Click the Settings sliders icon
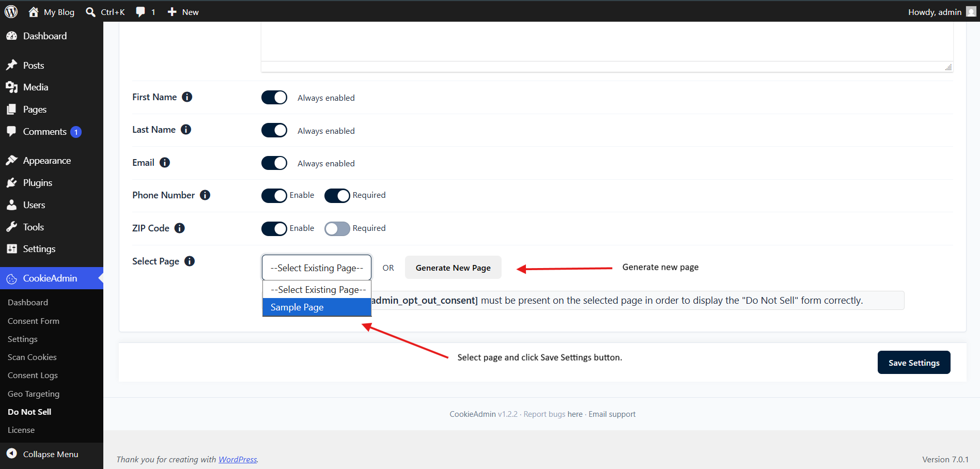 point(11,249)
